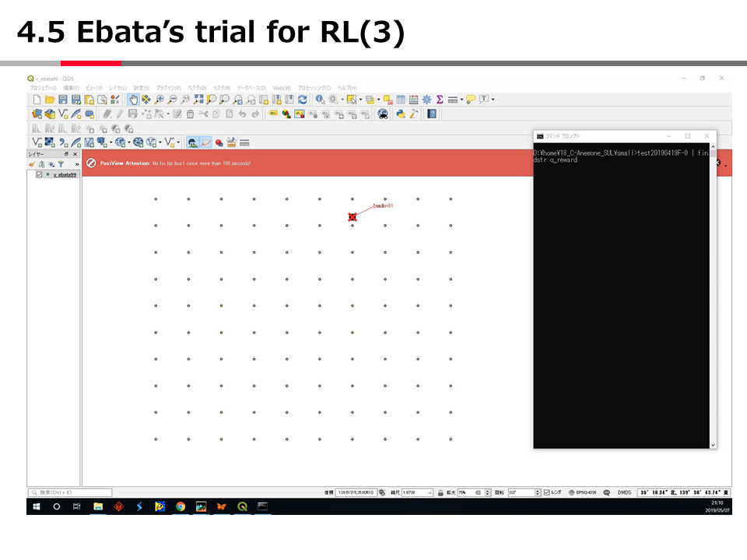Open the Python console icon
This screenshot has width=747, height=560.
click(x=401, y=114)
